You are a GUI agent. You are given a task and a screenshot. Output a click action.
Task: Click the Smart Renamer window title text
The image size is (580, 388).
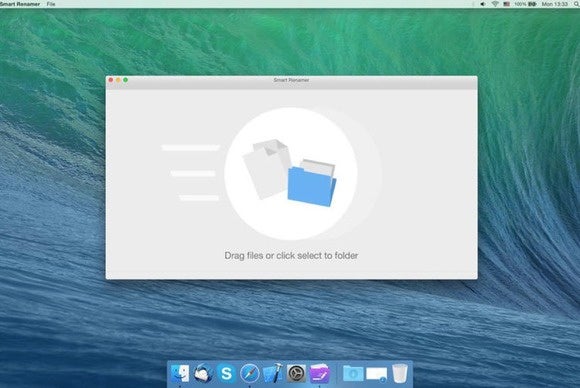(x=291, y=80)
